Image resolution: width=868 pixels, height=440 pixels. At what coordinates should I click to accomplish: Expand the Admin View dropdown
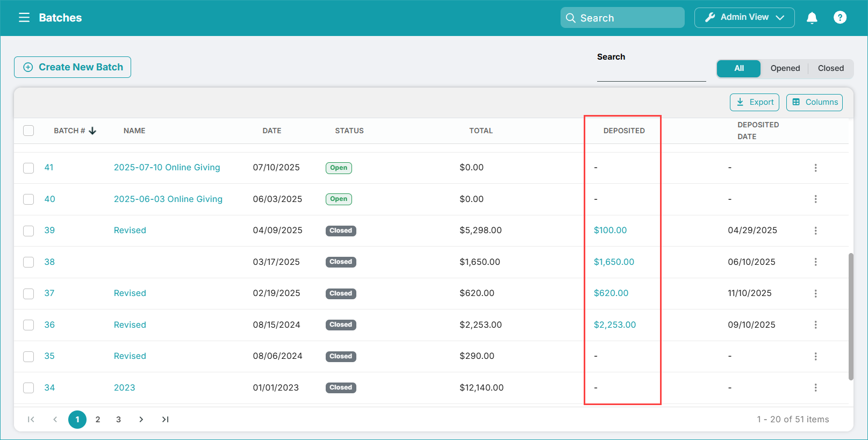[744, 18]
